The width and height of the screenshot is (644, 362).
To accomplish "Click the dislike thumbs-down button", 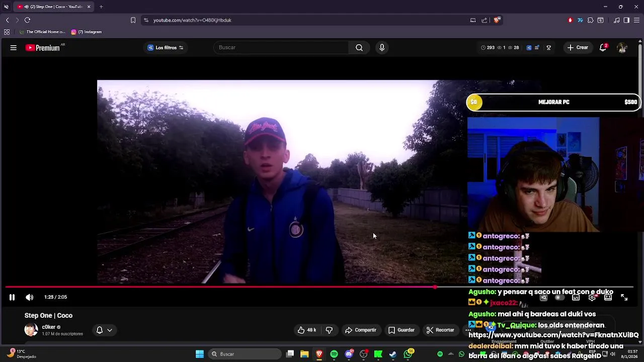I will [329, 330].
